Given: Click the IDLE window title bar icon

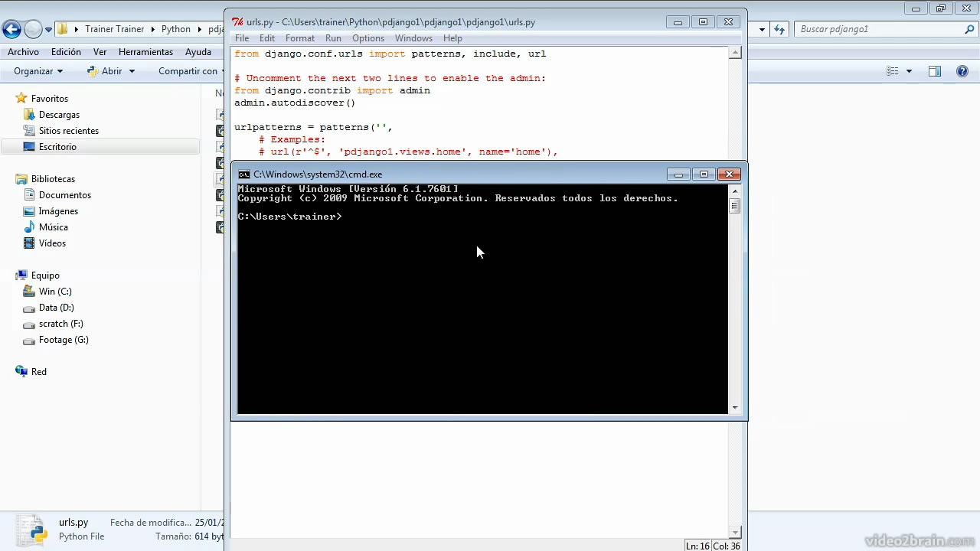Looking at the screenshot, I should (238, 22).
